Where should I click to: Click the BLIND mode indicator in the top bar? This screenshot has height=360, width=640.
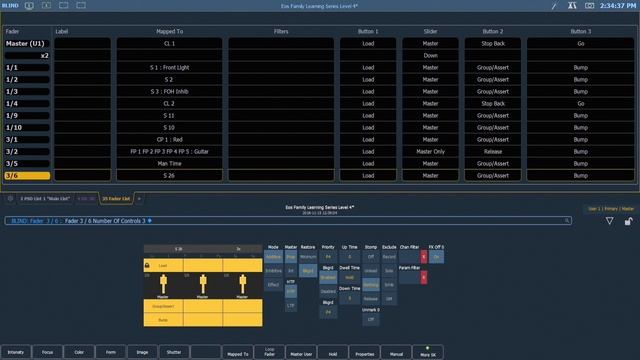(x=10, y=6)
